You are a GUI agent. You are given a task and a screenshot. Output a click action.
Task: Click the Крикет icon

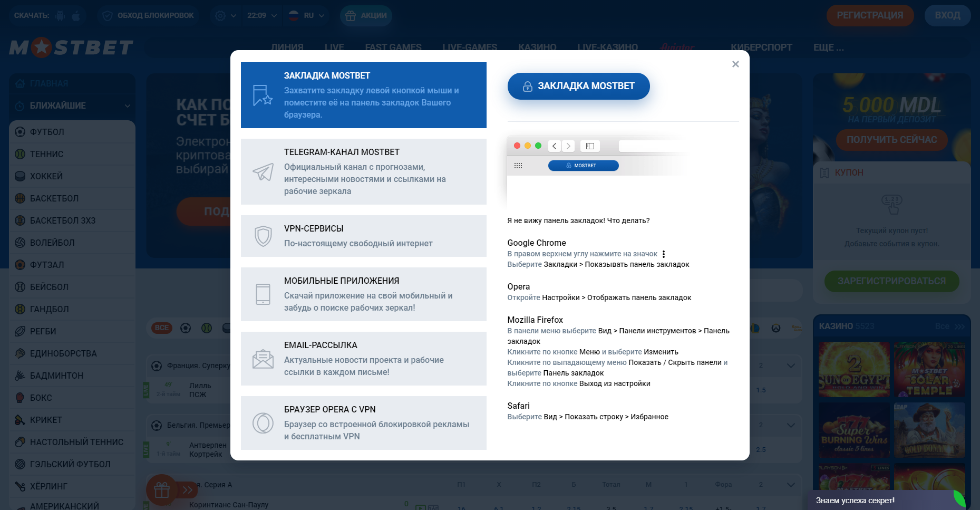[x=20, y=420]
